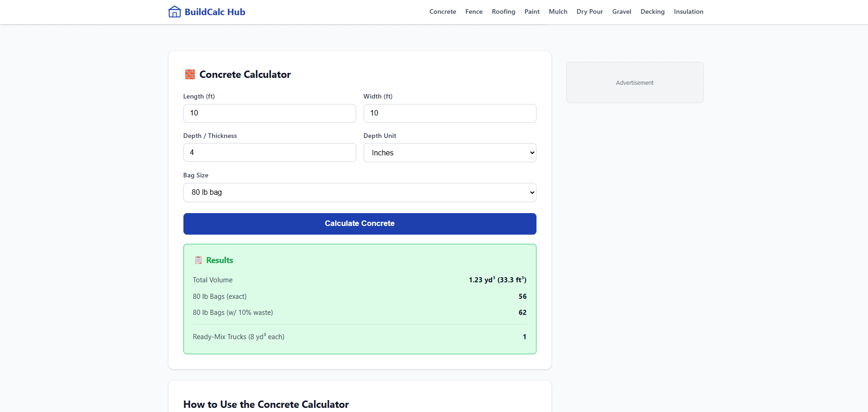Click the Width (ft) field label
The height and width of the screenshot is (412, 868).
pos(378,96)
